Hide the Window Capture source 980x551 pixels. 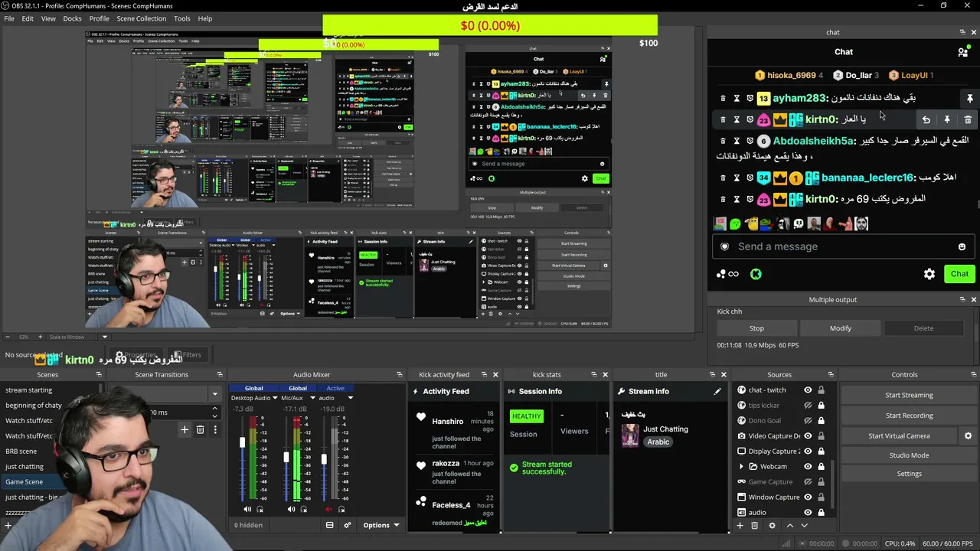pos(808,497)
